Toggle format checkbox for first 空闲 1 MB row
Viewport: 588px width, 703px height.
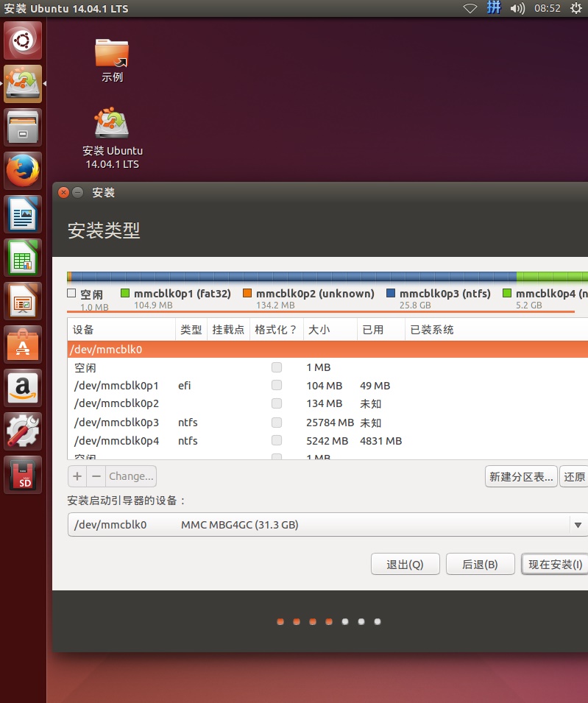point(277,367)
